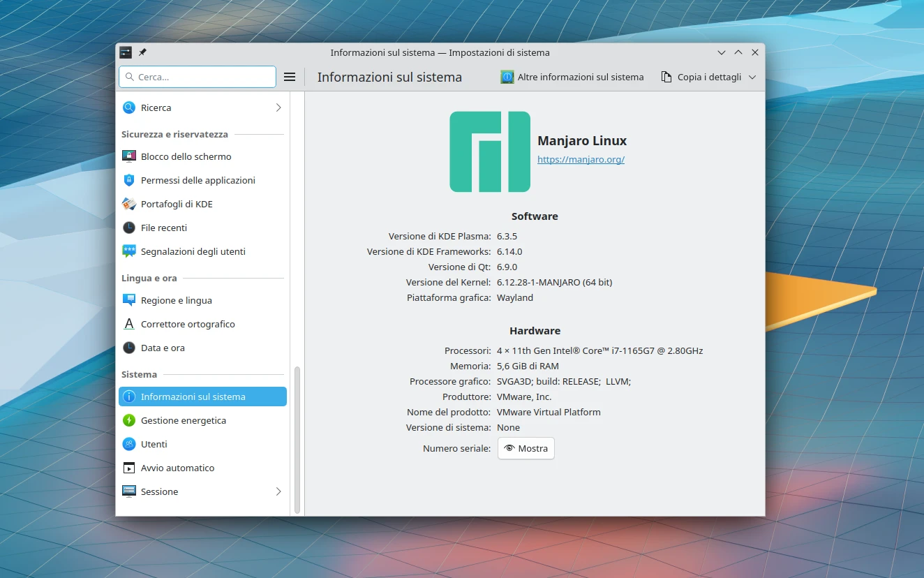
Task: Click the Correttore ortografico icon
Action: coord(129,324)
